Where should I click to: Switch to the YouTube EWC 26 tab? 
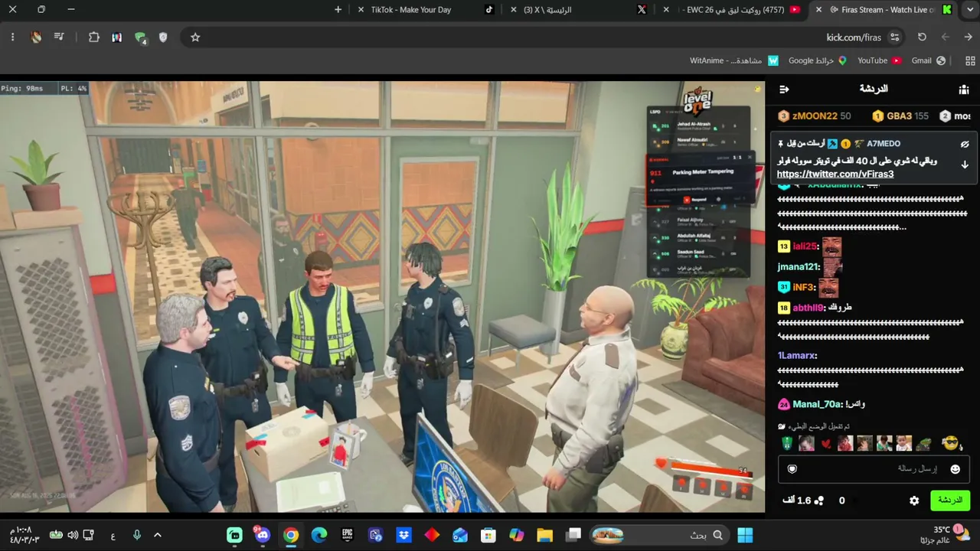732,10
